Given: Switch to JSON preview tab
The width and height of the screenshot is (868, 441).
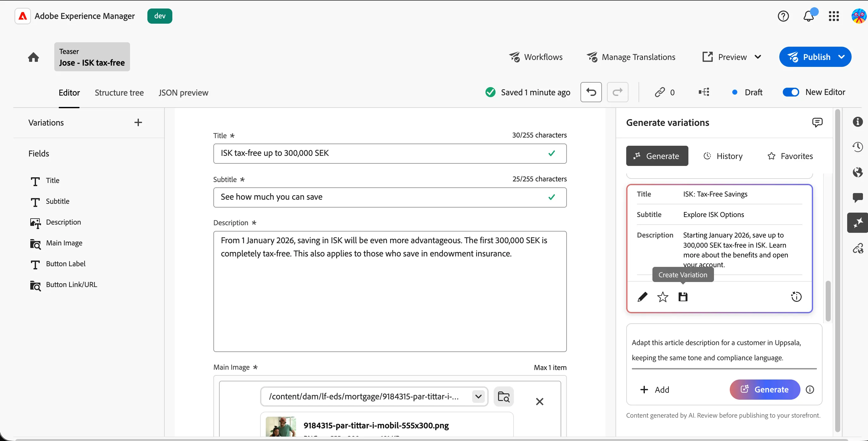Looking at the screenshot, I should [x=184, y=92].
